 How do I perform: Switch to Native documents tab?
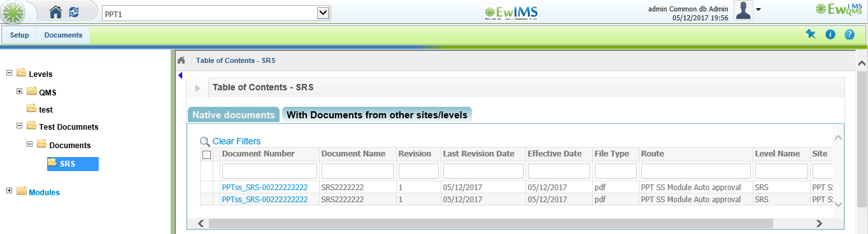point(234,115)
